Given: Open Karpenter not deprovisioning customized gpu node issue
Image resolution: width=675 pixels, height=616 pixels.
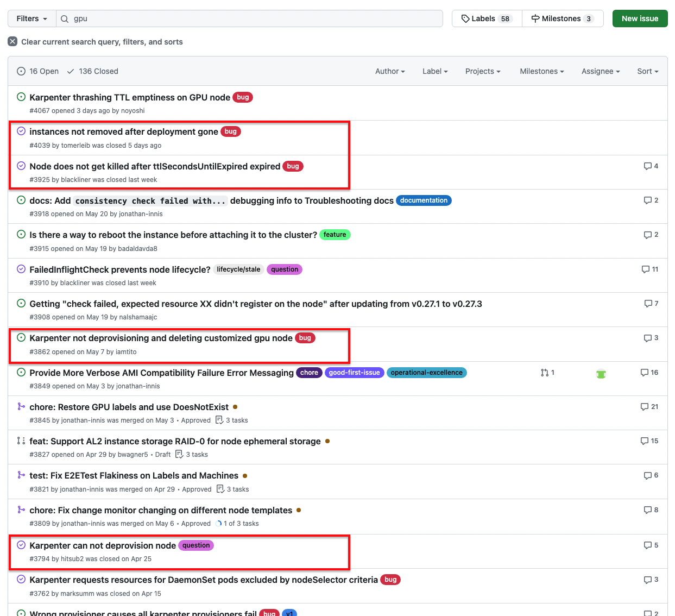Looking at the screenshot, I should tap(161, 338).
